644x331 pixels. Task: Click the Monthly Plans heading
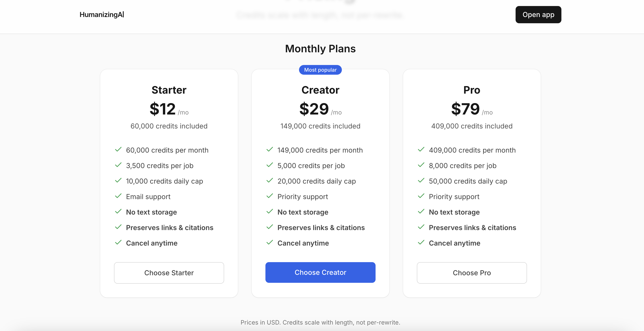(320, 49)
